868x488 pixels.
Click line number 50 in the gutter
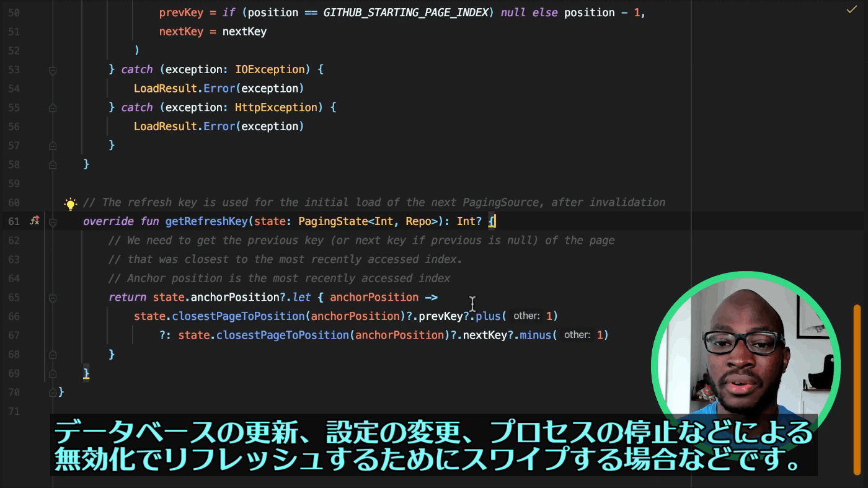click(14, 12)
